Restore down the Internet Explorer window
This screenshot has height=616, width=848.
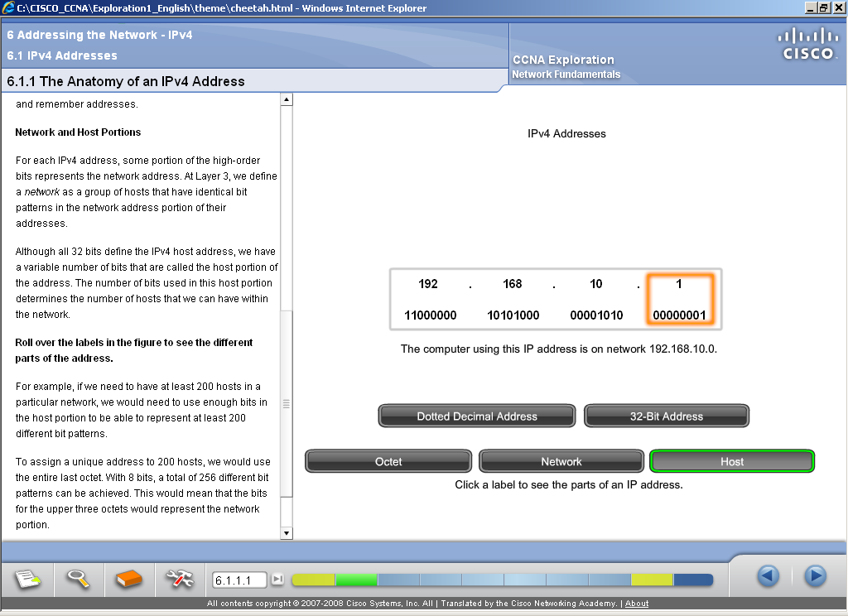[823, 7]
